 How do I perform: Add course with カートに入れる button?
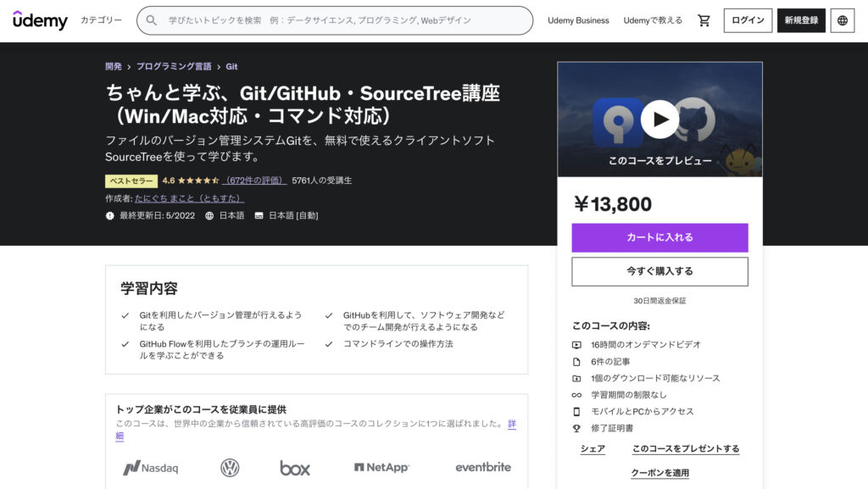point(659,237)
